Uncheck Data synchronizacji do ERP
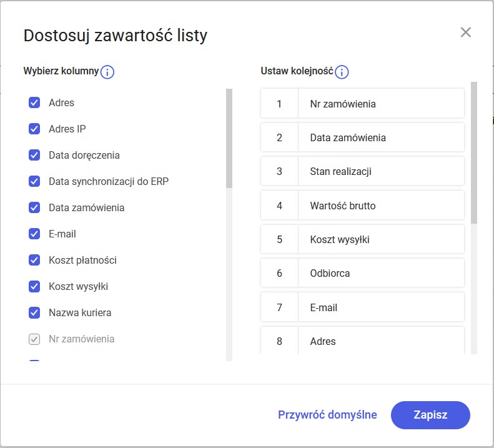 pyautogui.click(x=34, y=181)
